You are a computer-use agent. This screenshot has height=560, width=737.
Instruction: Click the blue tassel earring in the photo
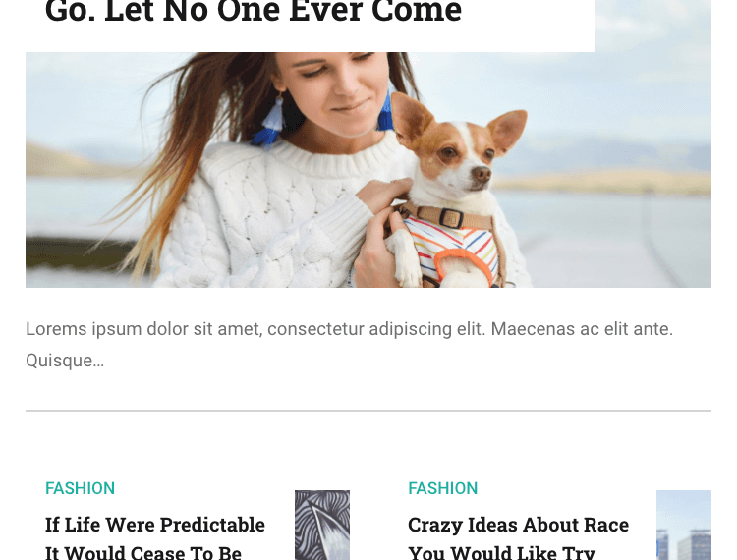pos(270,123)
